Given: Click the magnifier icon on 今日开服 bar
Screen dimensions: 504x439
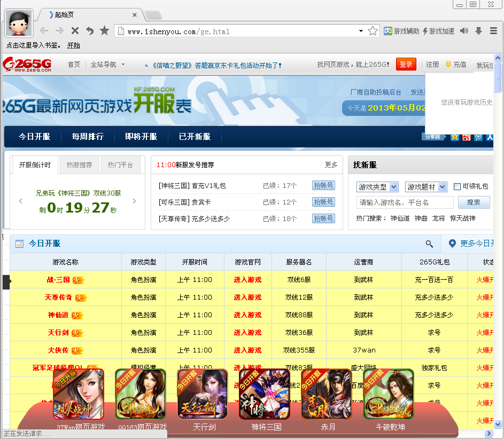Looking at the screenshot, I should 429,244.
